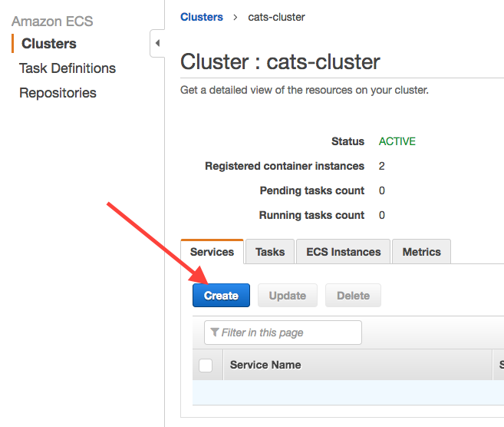The height and width of the screenshot is (427, 504).
Task: Switch to the Tasks tab
Action: (x=270, y=252)
